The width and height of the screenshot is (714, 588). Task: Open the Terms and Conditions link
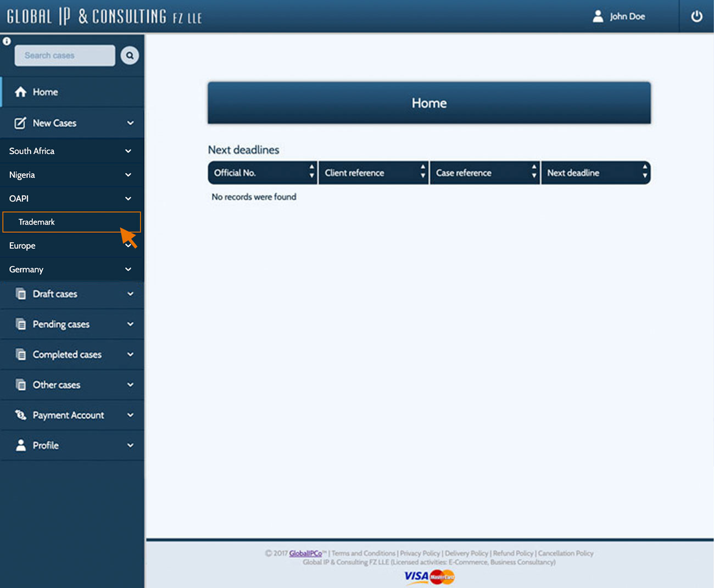pyautogui.click(x=363, y=553)
